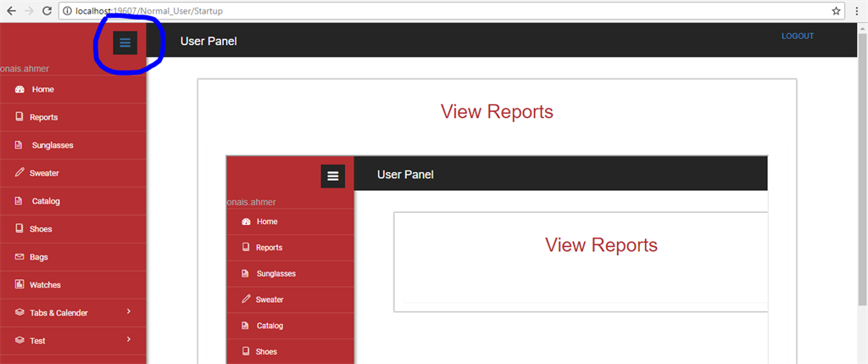The image size is (868, 364).
Task: Click the inner panel Home dashboard icon
Action: click(247, 221)
